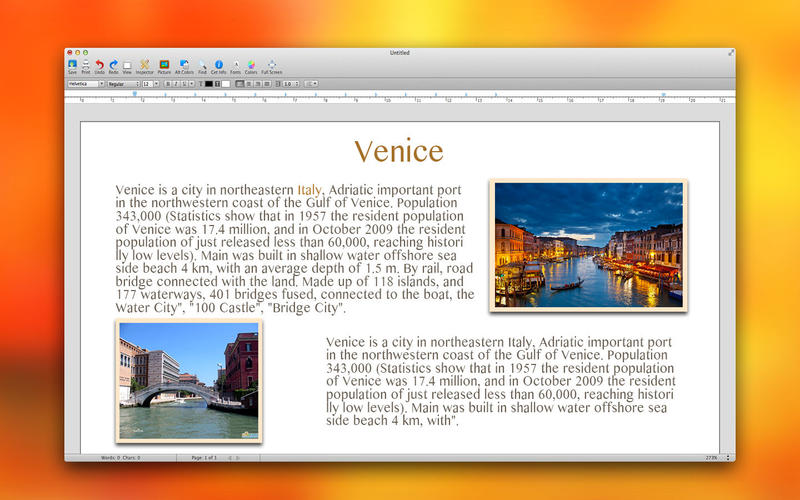Open the list style dropdown
The height and width of the screenshot is (500, 800).
pos(311,84)
